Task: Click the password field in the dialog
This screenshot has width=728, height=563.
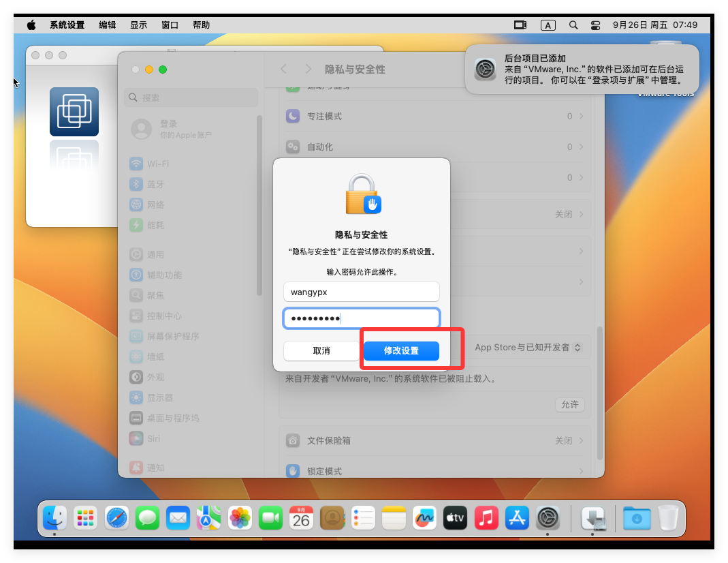Action: (x=361, y=318)
